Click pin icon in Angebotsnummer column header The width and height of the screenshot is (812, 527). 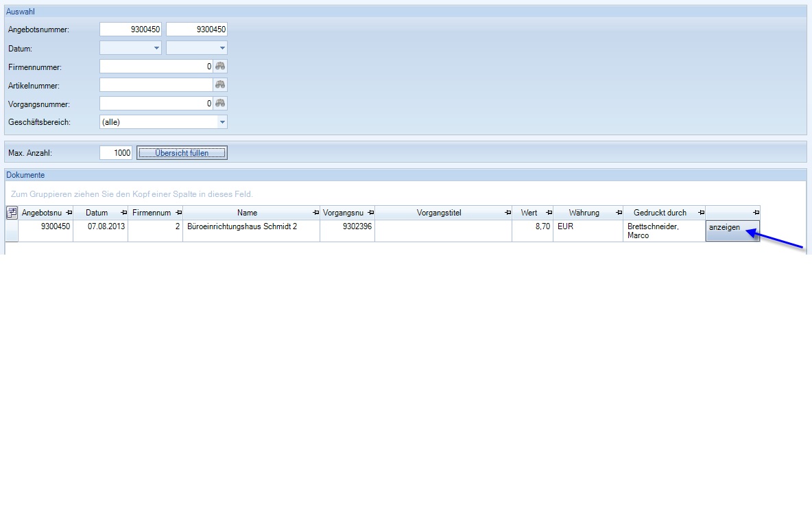click(68, 213)
